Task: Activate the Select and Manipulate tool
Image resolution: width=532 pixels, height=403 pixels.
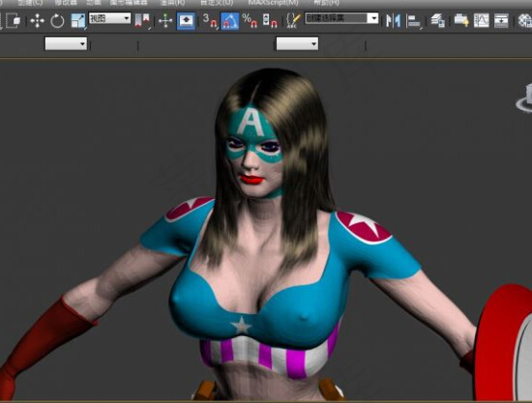Action: click(x=165, y=21)
